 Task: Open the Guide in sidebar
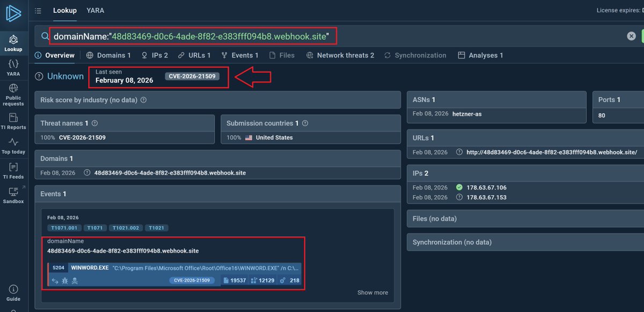point(13,293)
